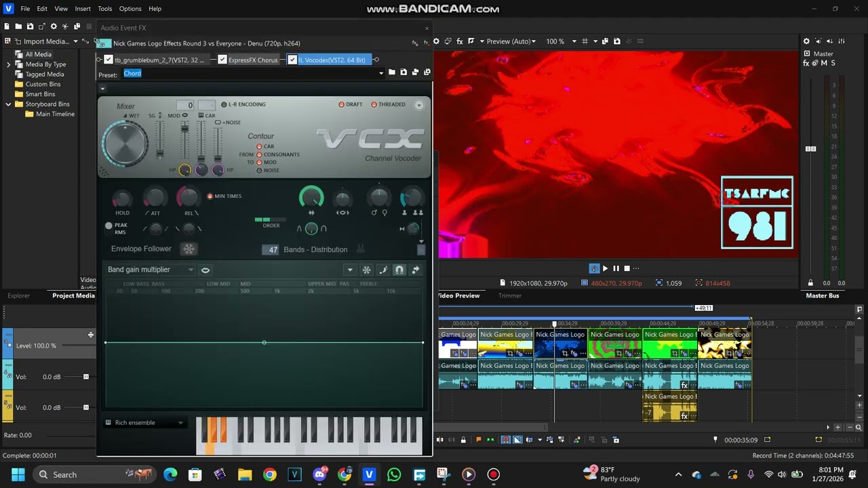Click the plug-in chain add fx+ icon
Viewport: 868px width, 488px height.
(415, 43)
